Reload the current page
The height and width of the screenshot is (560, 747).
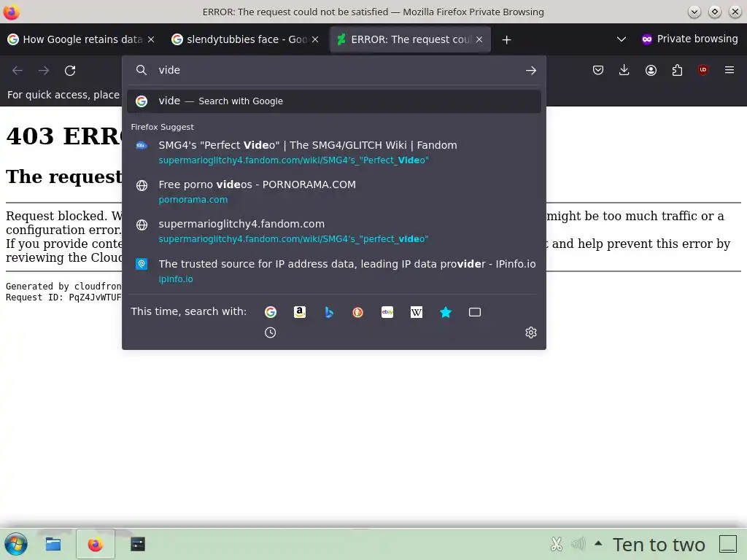(x=70, y=71)
